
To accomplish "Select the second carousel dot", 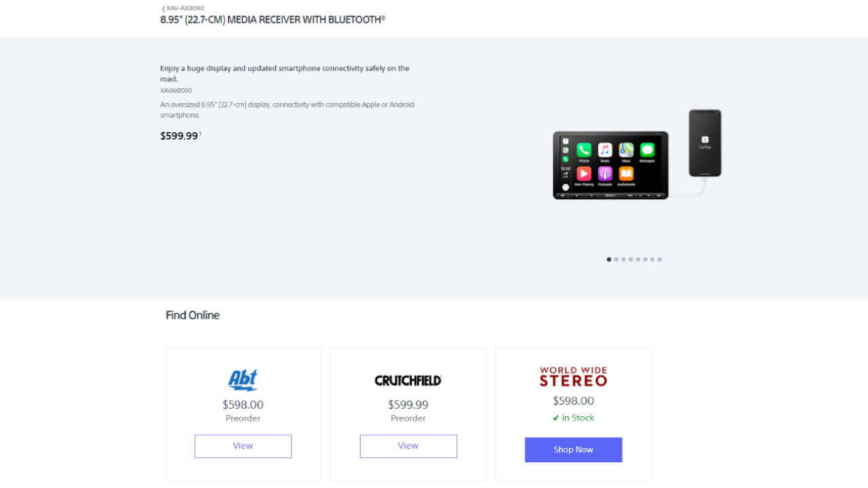I will (x=616, y=259).
